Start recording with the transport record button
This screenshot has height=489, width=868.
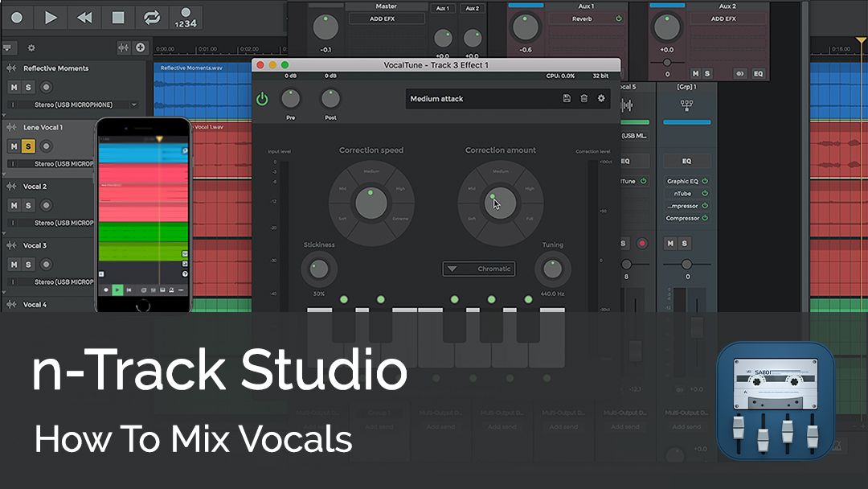(17, 18)
